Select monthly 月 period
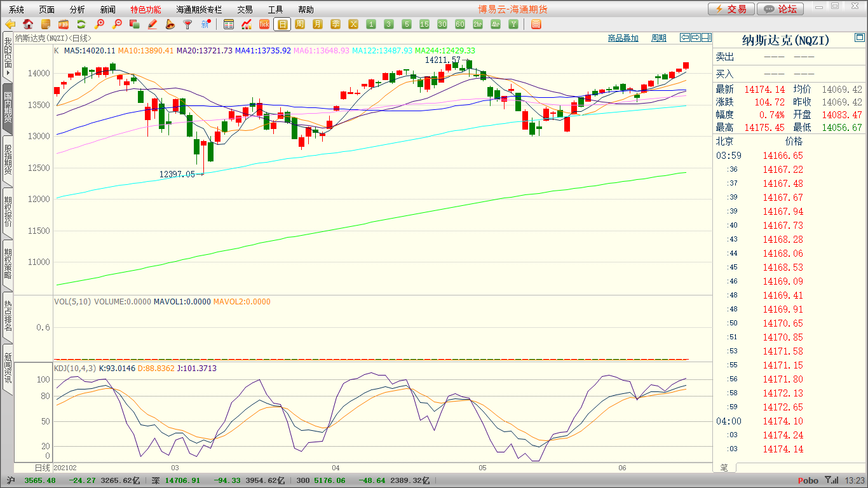 [318, 25]
